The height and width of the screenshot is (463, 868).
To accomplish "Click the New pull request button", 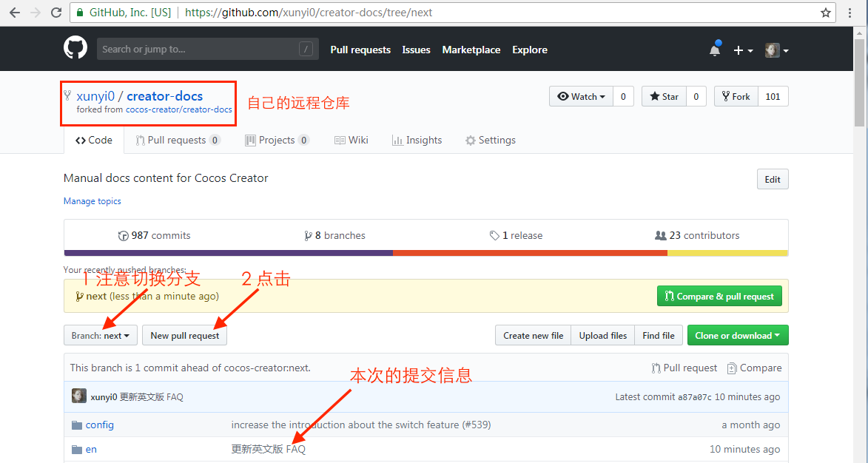I will [185, 335].
